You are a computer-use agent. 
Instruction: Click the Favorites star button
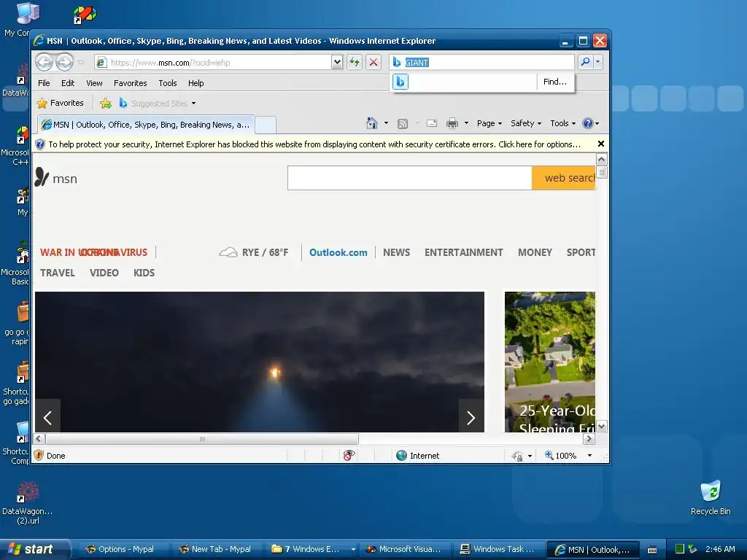click(61, 103)
